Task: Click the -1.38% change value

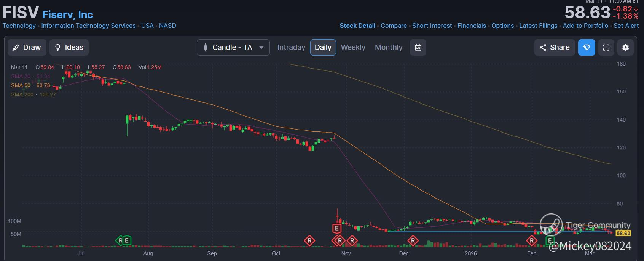Action: tap(626, 16)
